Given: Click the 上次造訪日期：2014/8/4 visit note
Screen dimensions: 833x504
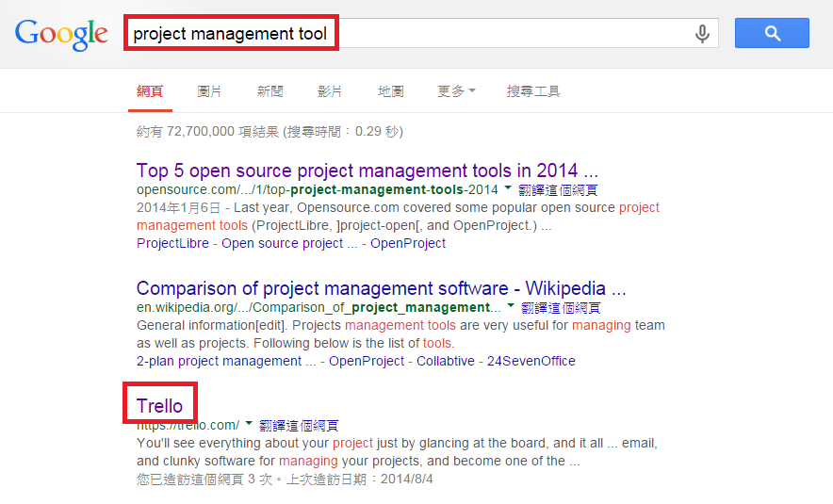Looking at the screenshot, I should (x=360, y=480).
